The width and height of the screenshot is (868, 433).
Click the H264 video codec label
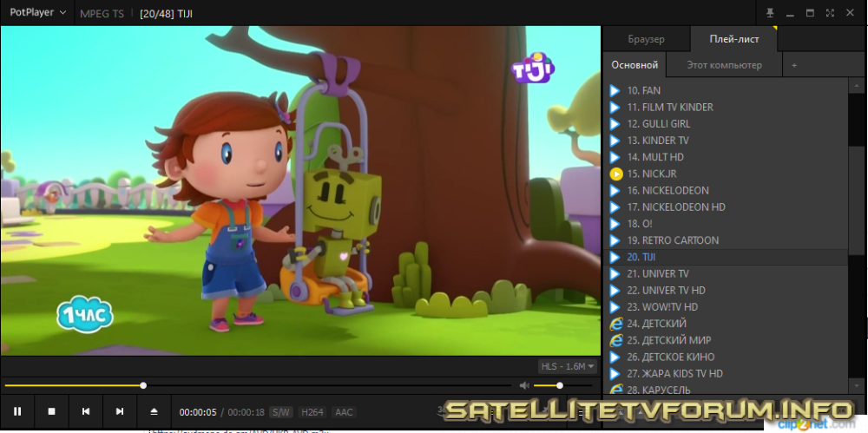click(312, 412)
